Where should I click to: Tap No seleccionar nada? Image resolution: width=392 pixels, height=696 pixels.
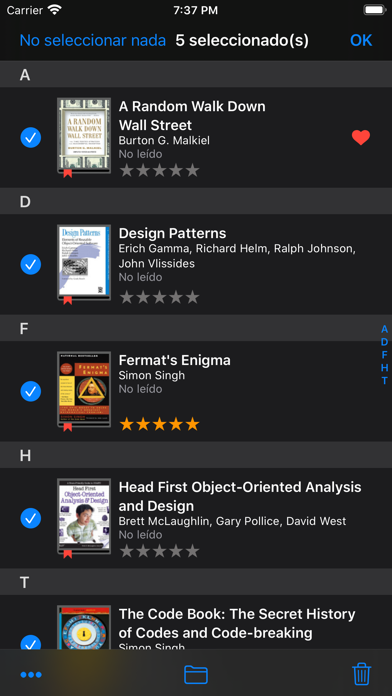click(93, 40)
